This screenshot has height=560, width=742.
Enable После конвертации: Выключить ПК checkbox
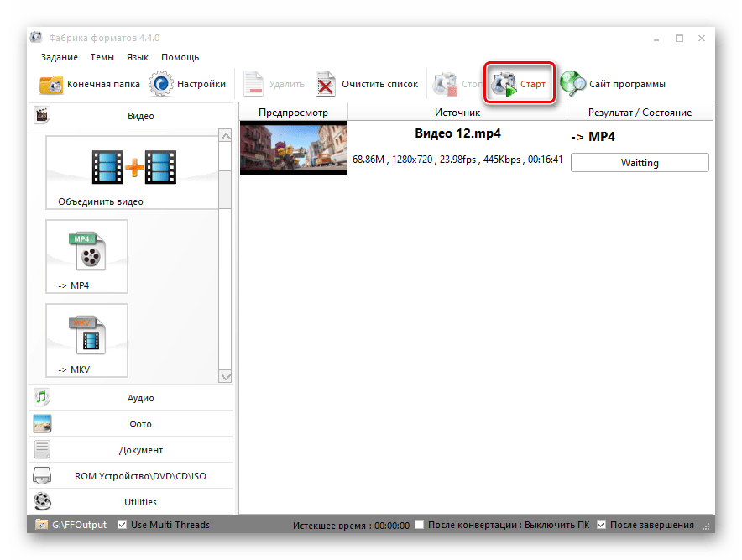point(420,525)
